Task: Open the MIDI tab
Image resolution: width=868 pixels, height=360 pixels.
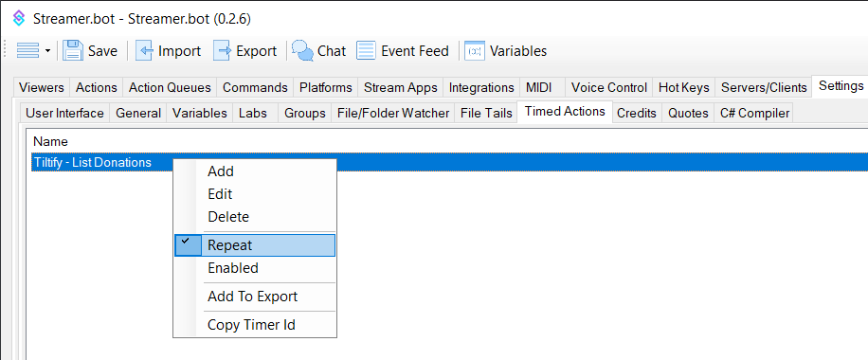Action: pyautogui.click(x=542, y=87)
